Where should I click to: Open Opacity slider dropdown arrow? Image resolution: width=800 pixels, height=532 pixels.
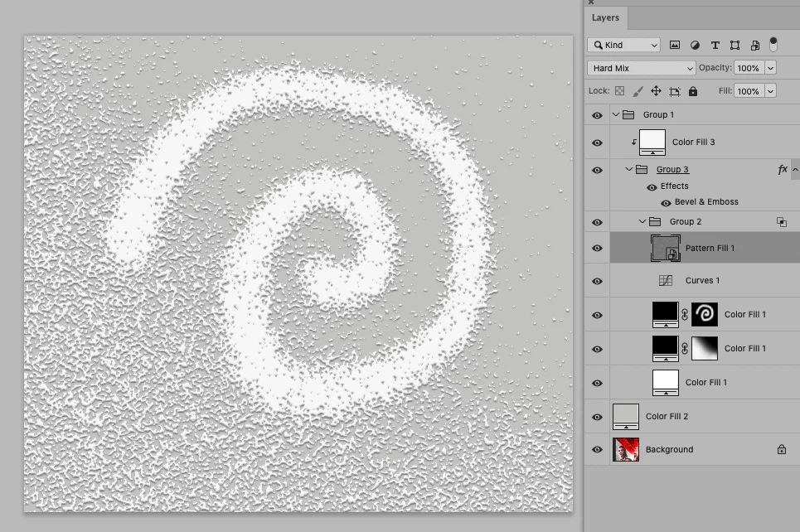(x=770, y=68)
